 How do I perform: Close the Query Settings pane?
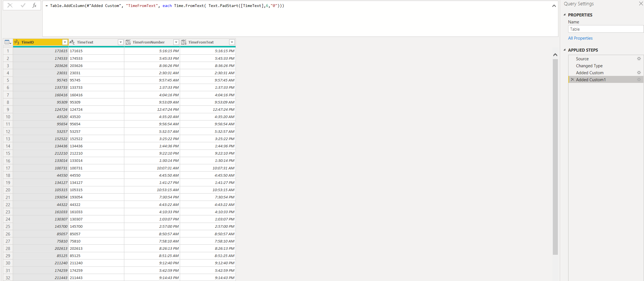click(x=641, y=4)
